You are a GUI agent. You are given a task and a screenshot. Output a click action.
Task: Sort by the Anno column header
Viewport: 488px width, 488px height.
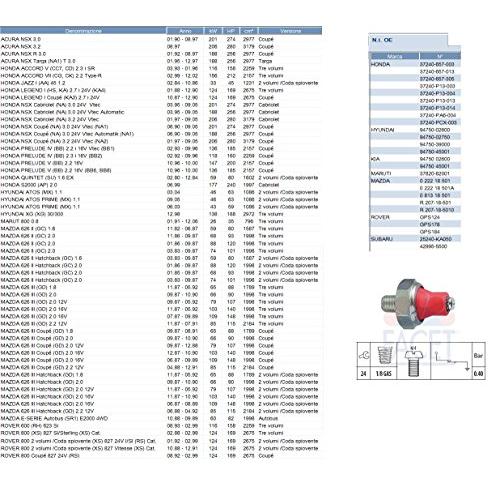click(x=185, y=31)
